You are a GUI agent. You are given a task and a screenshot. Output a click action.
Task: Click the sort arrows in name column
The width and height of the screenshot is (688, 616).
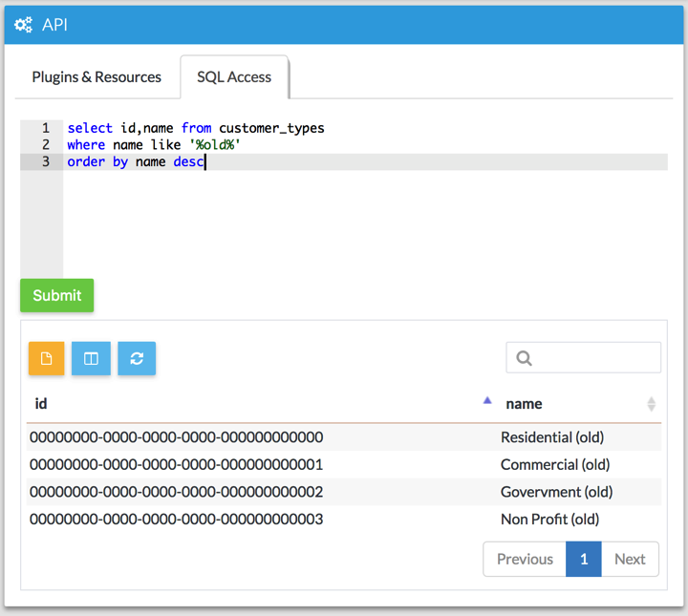pyautogui.click(x=651, y=404)
